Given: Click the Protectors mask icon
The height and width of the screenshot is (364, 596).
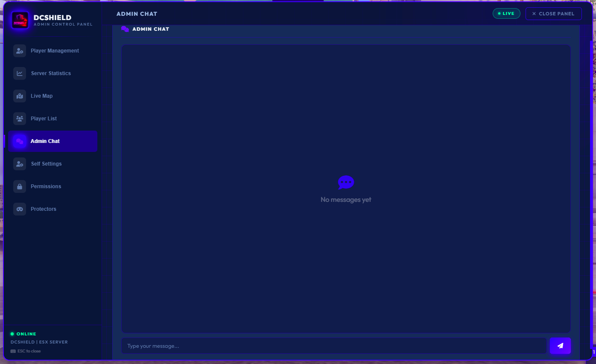Looking at the screenshot, I should (x=20, y=209).
